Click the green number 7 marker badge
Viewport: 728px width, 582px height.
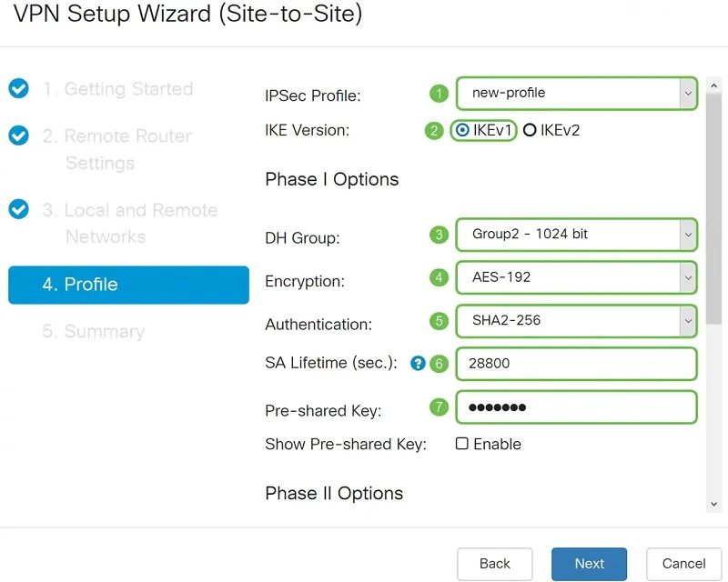pos(440,407)
